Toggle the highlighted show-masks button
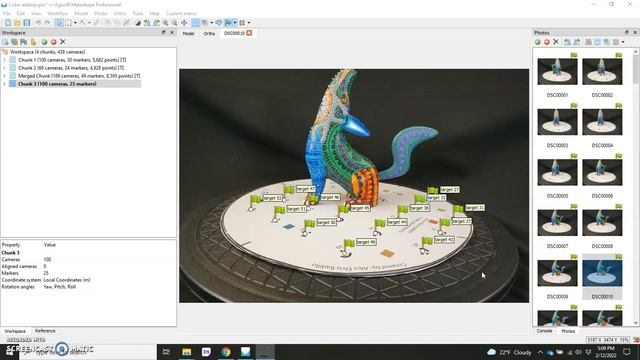 196,23
